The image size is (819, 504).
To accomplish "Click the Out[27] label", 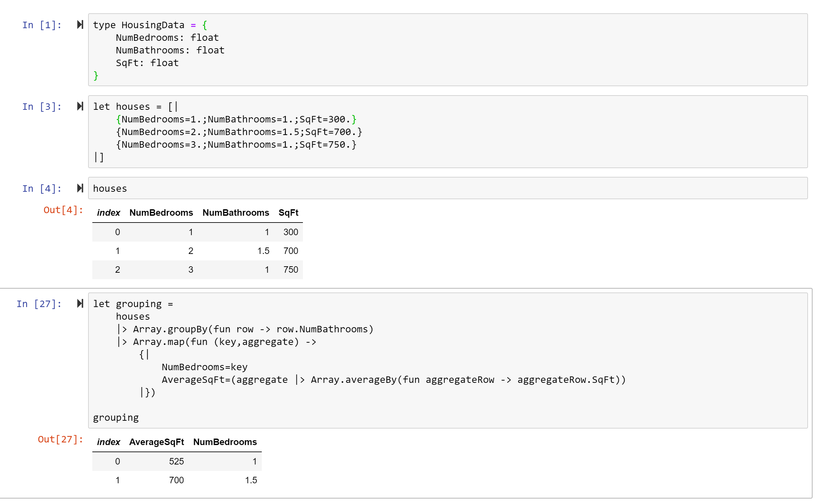I will pyautogui.click(x=60, y=440).
